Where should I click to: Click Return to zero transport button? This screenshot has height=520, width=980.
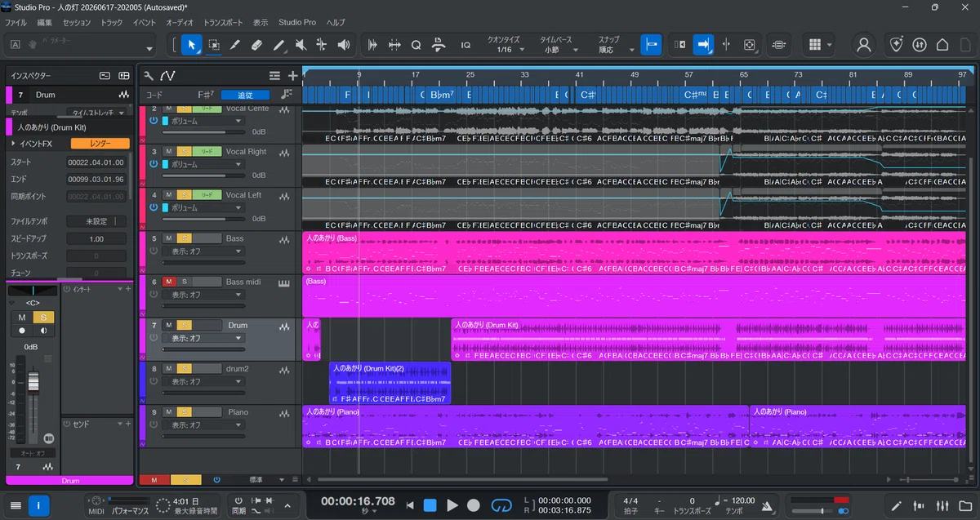(x=410, y=505)
